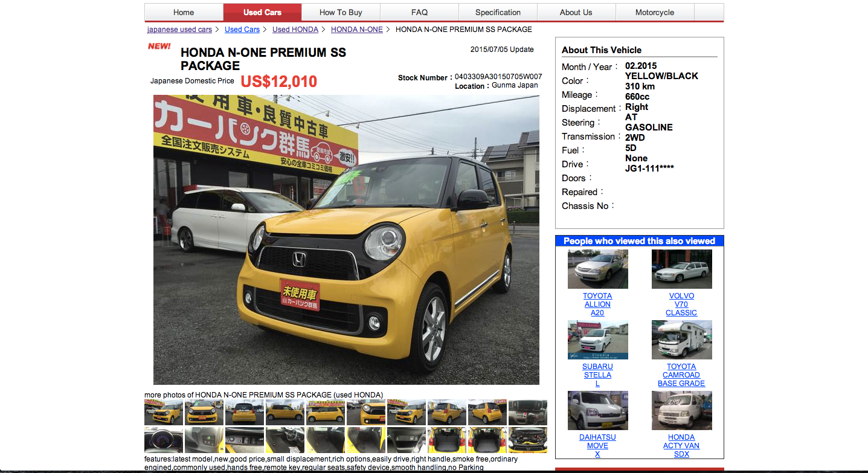Go to the How To Buy tab
The width and height of the screenshot is (868, 473).
341,12
